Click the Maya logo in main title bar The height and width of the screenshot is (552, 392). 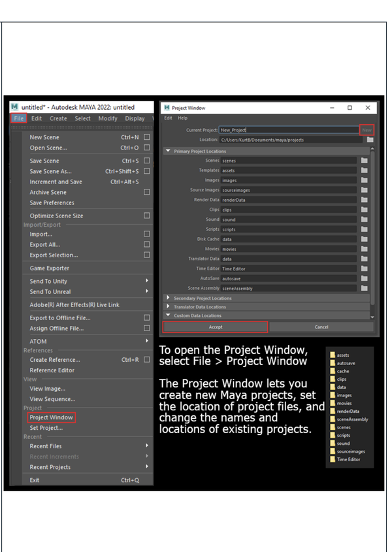[14, 106]
